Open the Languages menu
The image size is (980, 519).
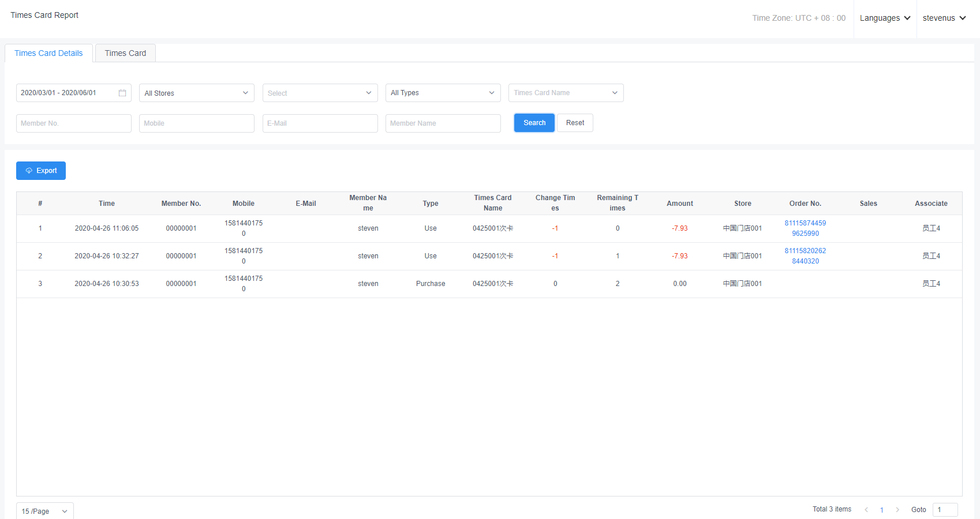pyautogui.click(x=885, y=18)
